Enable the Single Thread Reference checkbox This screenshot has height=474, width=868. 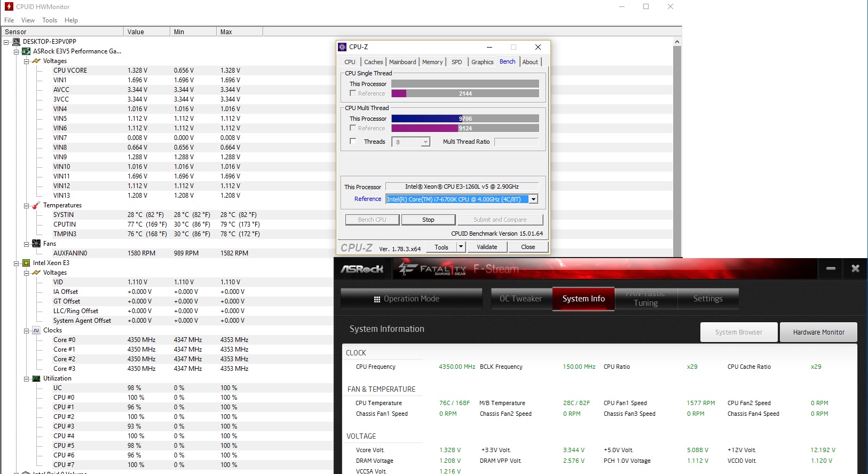353,93
